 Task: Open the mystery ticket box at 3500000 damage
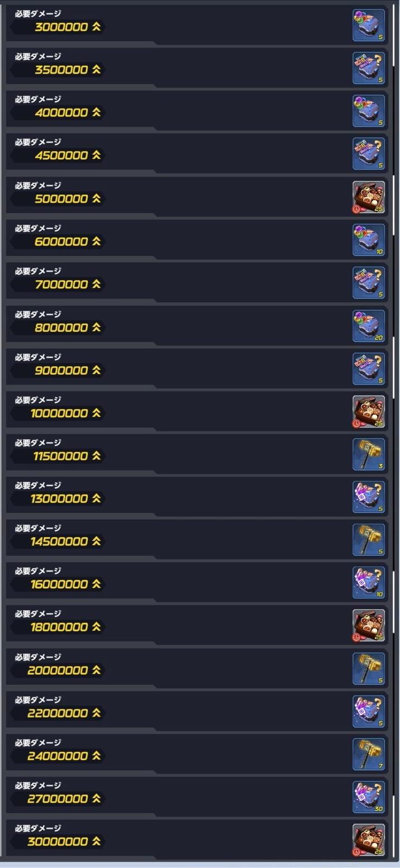click(x=369, y=68)
